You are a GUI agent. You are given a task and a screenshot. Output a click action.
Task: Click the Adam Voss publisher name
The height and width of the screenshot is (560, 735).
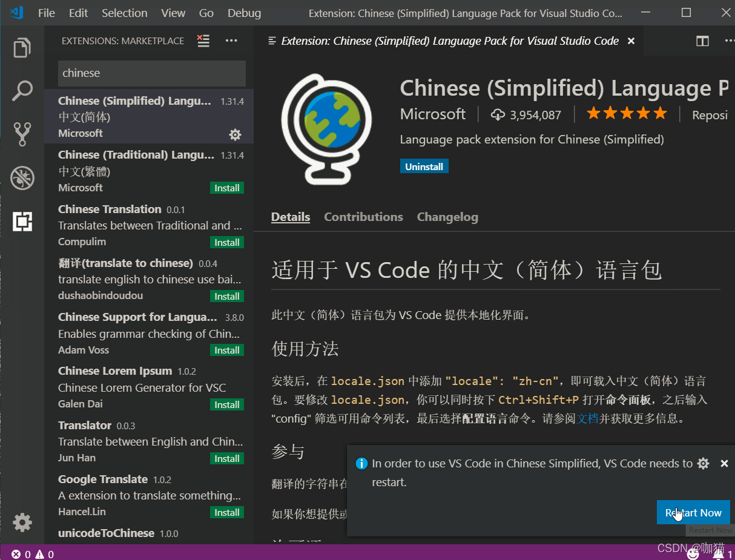(84, 350)
